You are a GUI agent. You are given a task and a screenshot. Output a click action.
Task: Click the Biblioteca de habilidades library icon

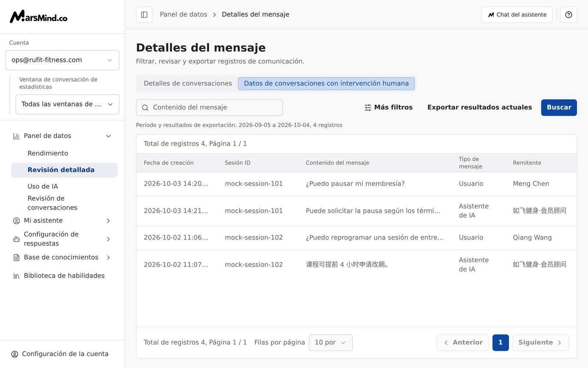click(x=16, y=276)
